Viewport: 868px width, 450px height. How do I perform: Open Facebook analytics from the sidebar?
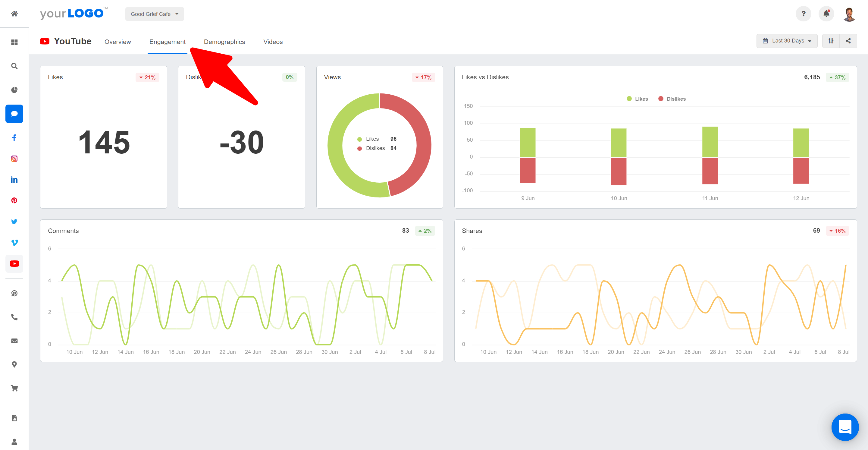tap(14, 137)
